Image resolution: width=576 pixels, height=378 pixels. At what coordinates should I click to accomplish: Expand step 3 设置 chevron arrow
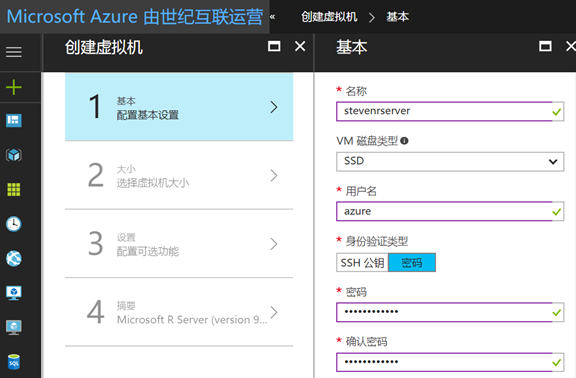(274, 244)
